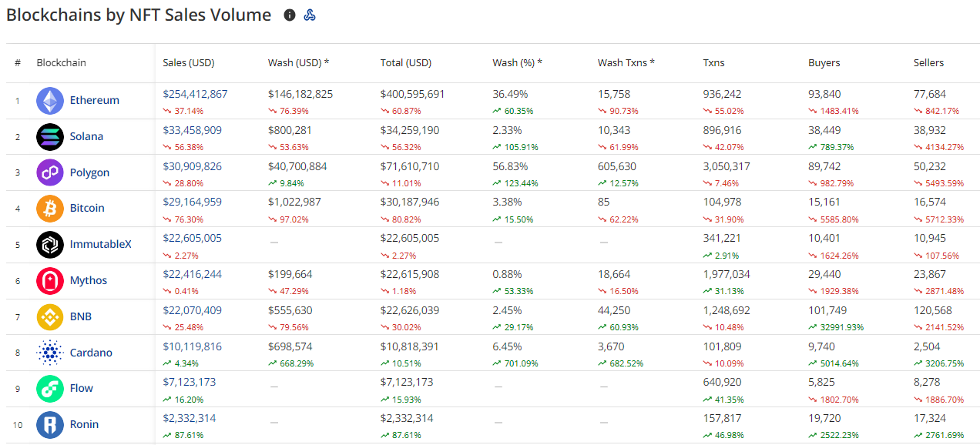Sort by the Total (USD) column header

(x=406, y=62)
